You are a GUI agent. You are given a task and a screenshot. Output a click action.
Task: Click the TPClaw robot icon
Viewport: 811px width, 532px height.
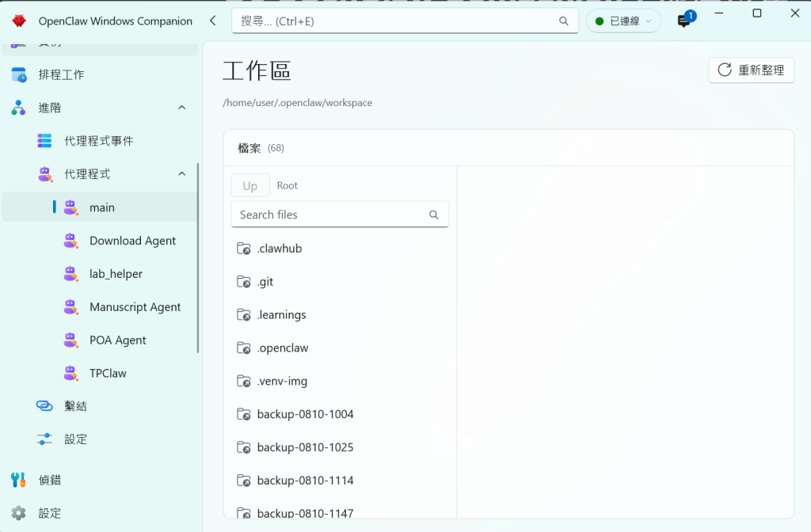click(x=70, y=374)
